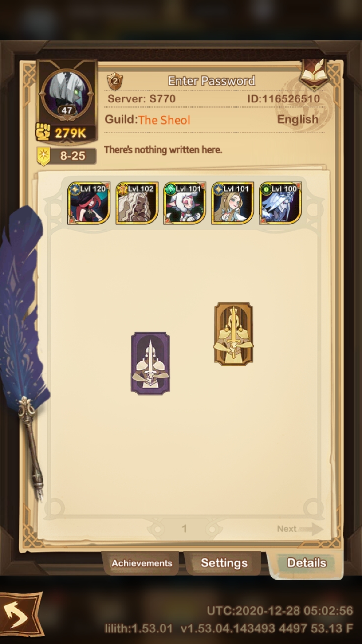Viewport: 362px width, 644px height.
Task: Open the book and quill icon
Action: pos(314,74)
